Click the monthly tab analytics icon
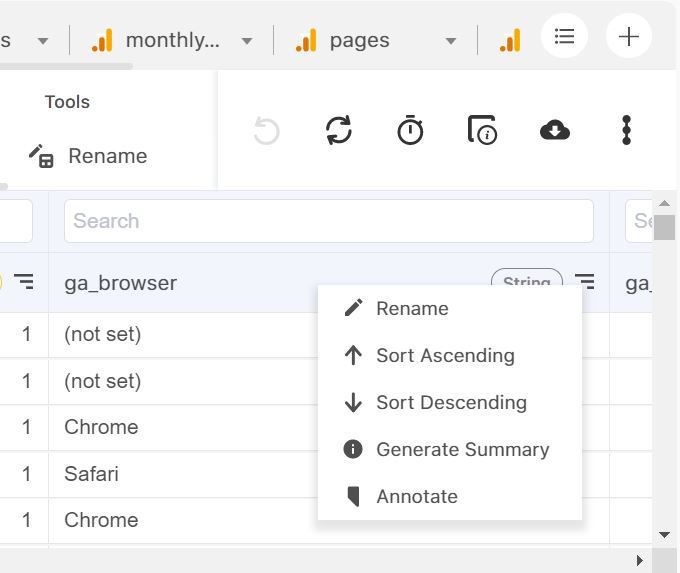 click(102, 40)
